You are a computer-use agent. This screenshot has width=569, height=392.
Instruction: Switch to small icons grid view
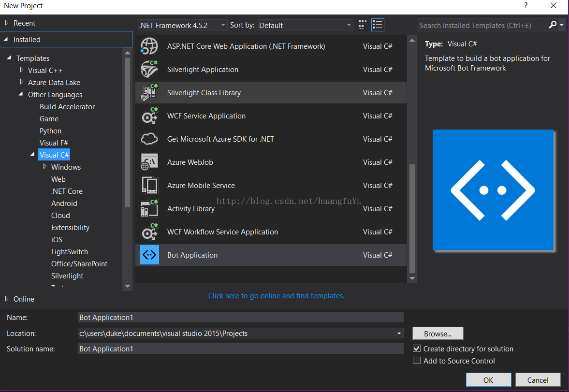tap(362, 25)
